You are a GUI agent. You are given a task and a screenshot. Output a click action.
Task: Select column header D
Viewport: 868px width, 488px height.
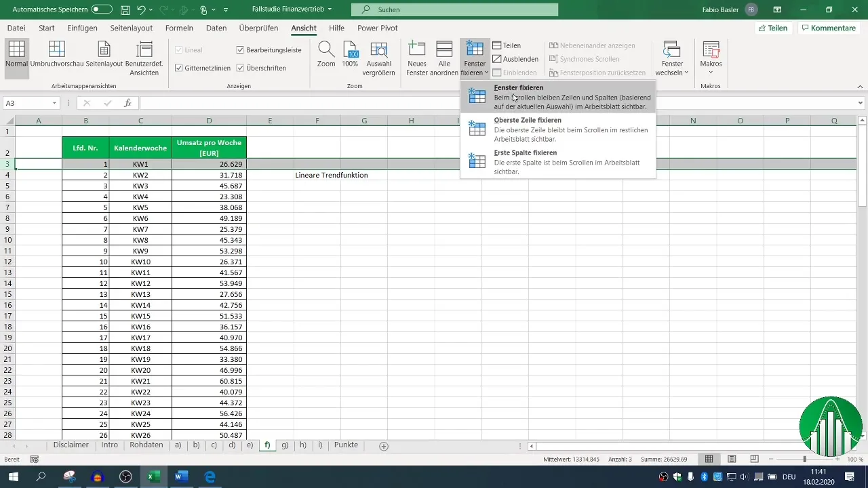coord(209,121)
